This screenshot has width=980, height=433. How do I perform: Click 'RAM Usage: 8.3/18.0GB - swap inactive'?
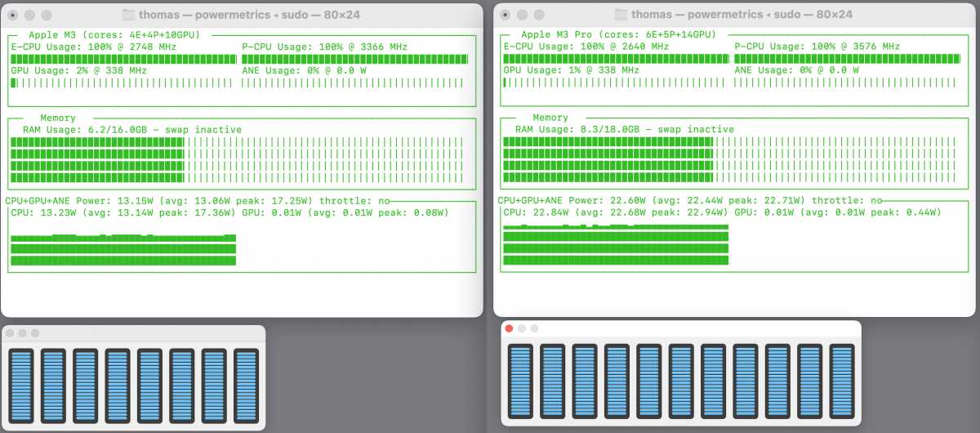625,130
